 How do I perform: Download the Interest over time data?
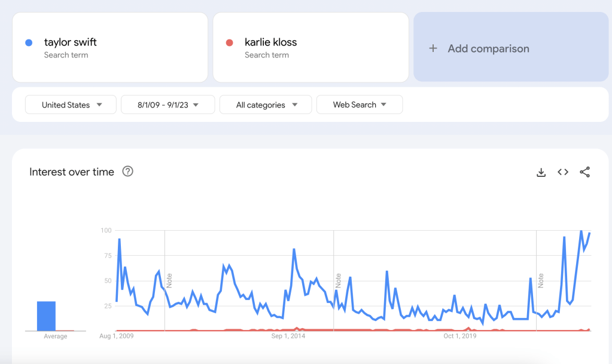pos(541,172)
